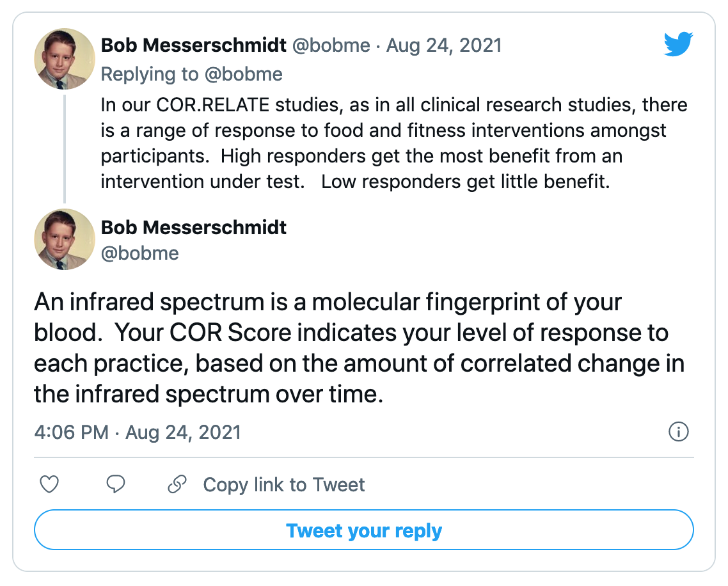The height and width of the screenshot is (586, 728).
Task: Select Copy link to Tweet
Action: [283, 485]
